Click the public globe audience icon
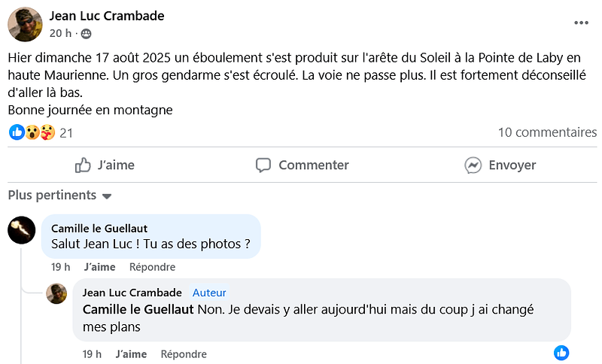Screen dimensions: 602x364 (x=87, y=34)
